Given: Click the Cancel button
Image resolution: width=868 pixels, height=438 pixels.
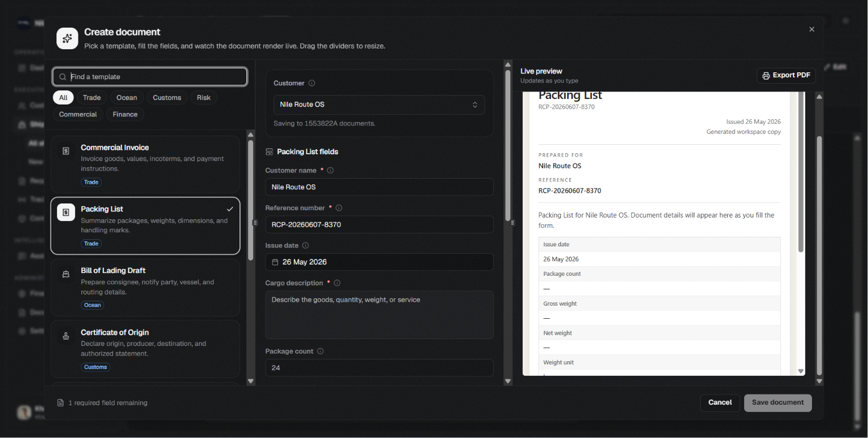Looking at the screenshot, I should click(x=720, y=403).
